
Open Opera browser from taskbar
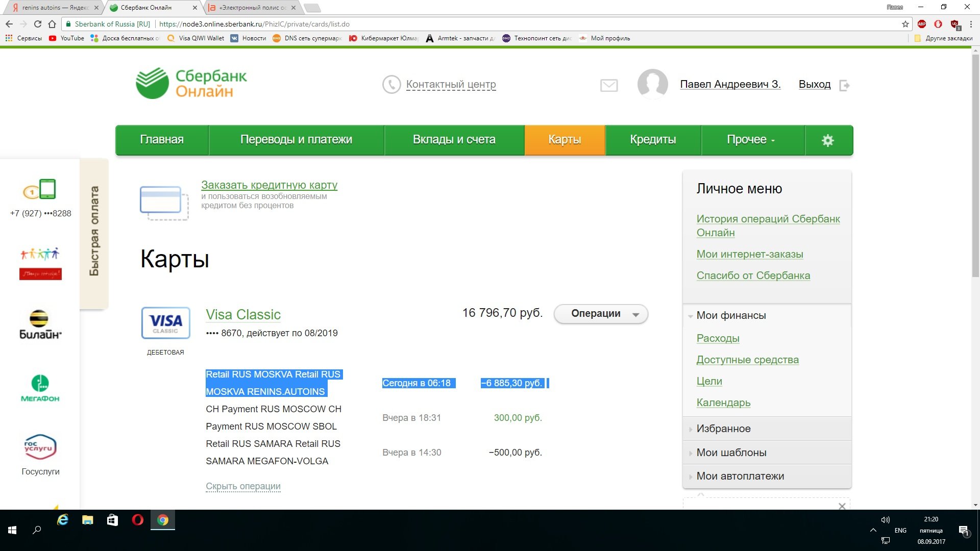tap(138, 520)
